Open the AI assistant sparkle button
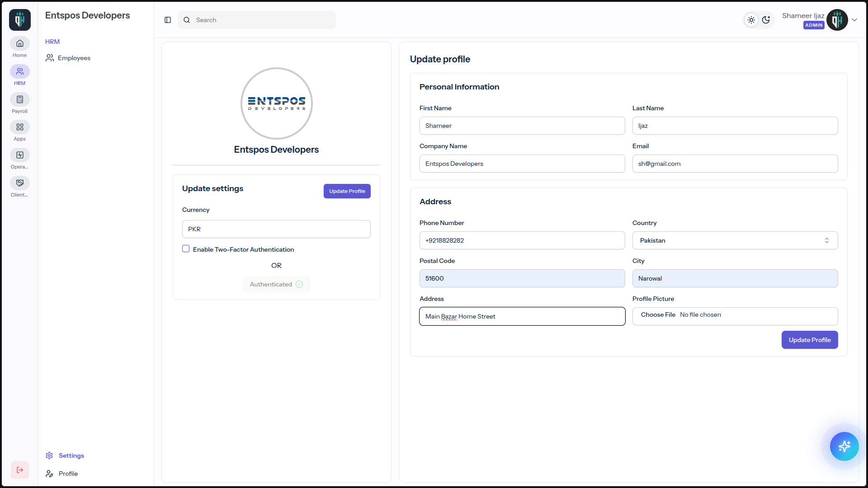The width and height of the screenshot is (868, 488). click(844, 446)
